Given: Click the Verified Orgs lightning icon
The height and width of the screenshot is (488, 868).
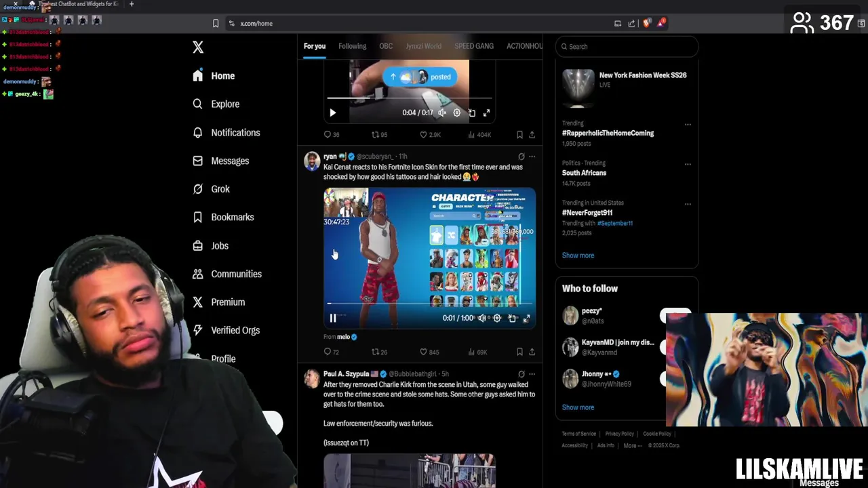Looking at the screenshot, I should 198,330.
